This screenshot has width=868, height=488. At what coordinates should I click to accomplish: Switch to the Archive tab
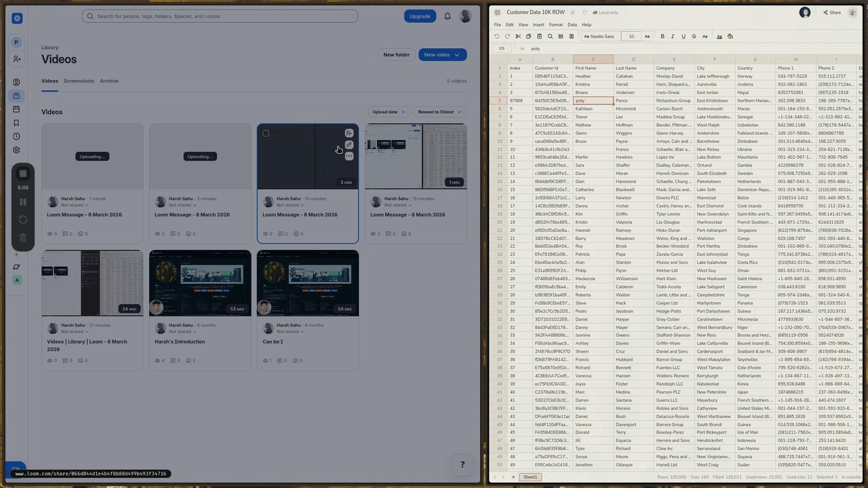[x=109, y=81]
